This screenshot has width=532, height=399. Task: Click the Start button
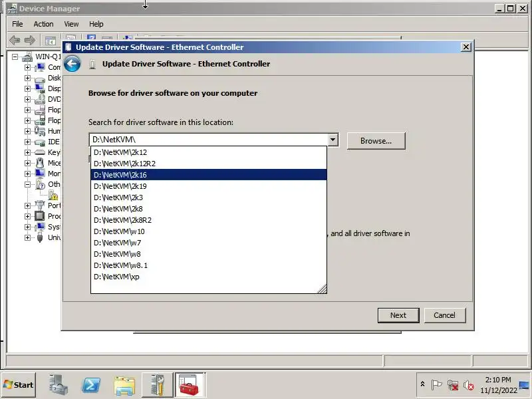tap(19, 385)
